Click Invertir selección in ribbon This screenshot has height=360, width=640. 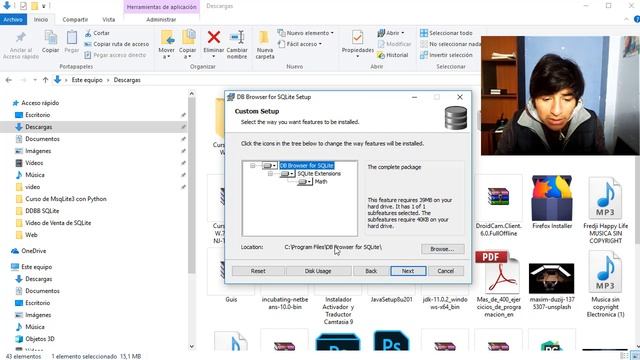pos(446,55)
